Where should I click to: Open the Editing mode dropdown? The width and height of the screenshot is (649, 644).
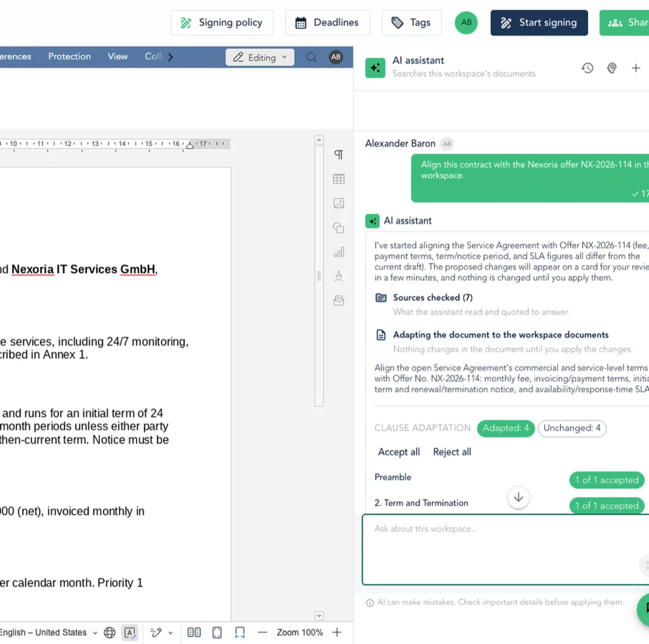tap(260, 57)
